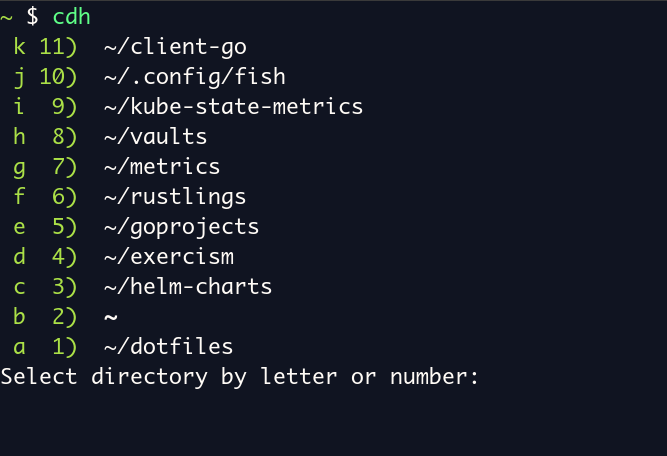Click the ~/helm-charts directory line
Screen dimensions: 667x456
point(187,287)
